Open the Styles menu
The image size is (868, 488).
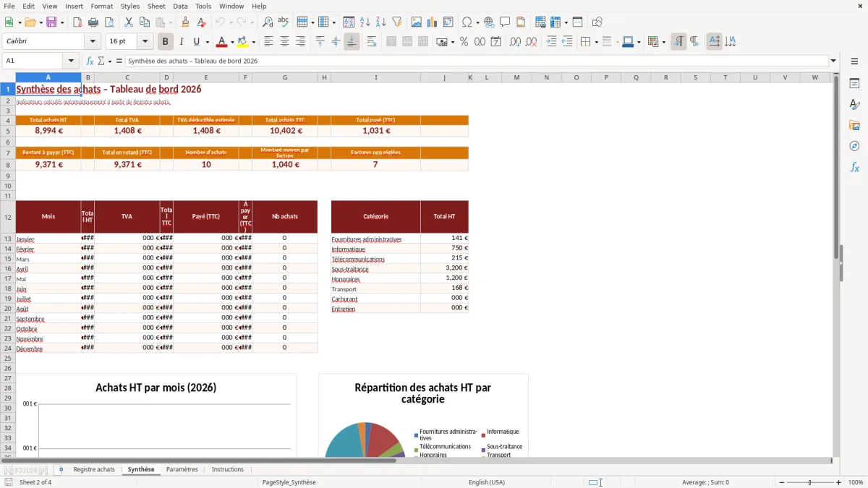[x=130, y=6]
